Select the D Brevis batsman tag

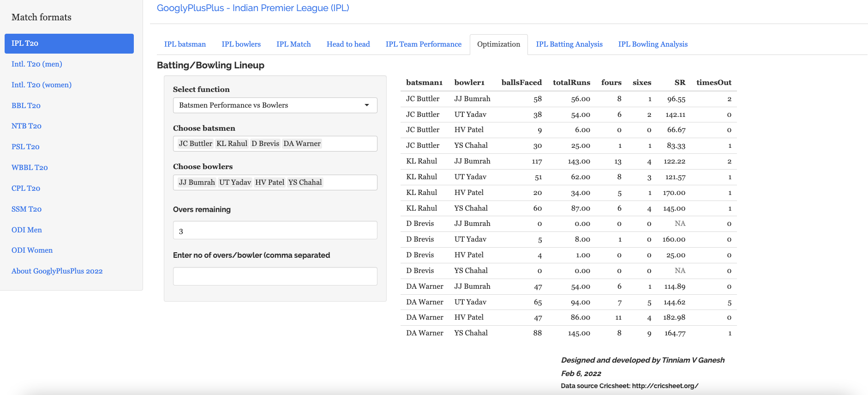[x=265, y=144]
